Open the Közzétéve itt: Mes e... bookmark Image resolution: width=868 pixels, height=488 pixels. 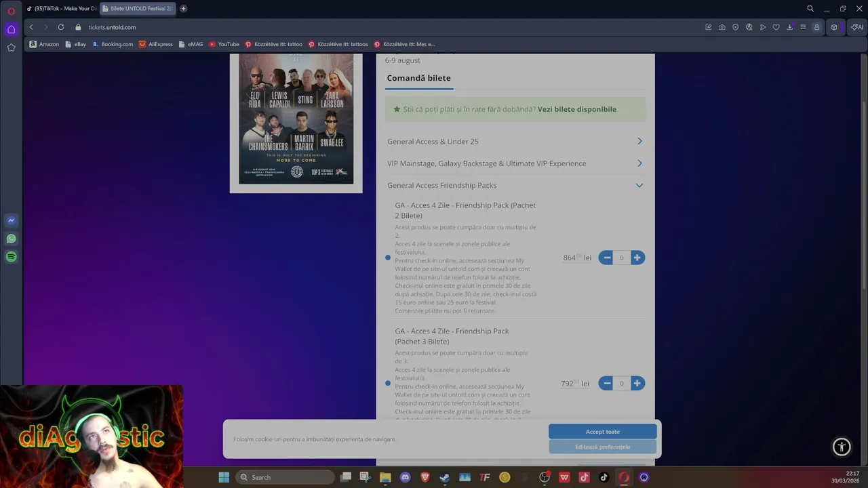[404, 44]
